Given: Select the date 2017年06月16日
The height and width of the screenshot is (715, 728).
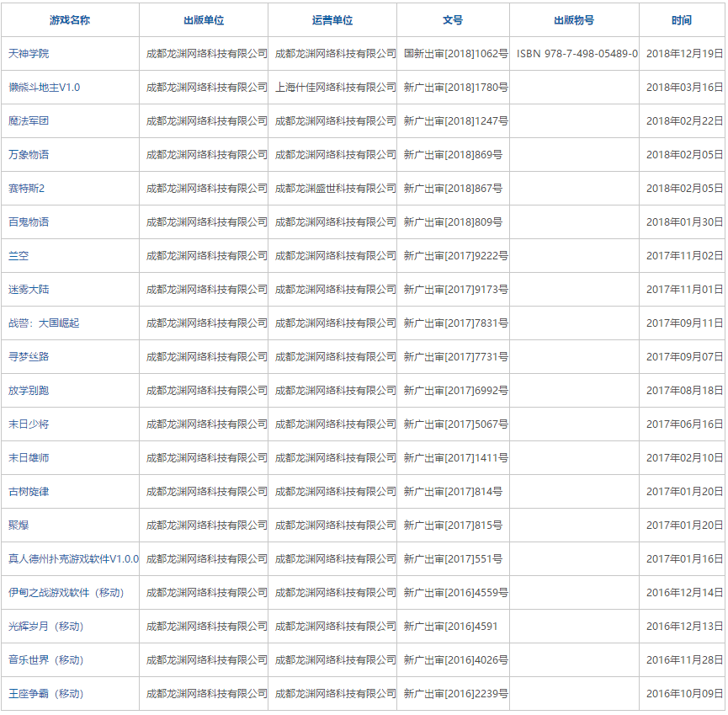Looking at the screenshot, I should [685, 424].
